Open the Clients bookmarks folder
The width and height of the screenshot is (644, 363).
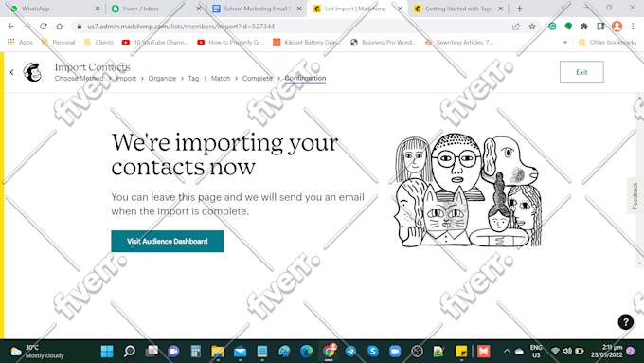point(98,43)
